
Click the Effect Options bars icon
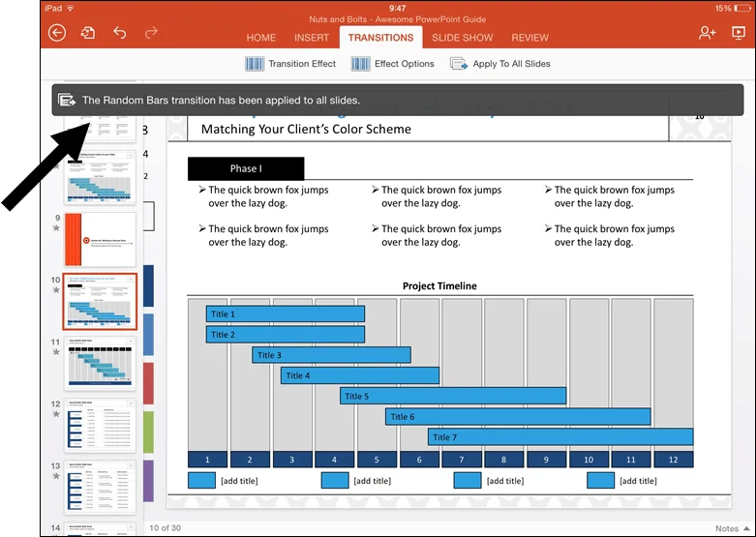360,64
